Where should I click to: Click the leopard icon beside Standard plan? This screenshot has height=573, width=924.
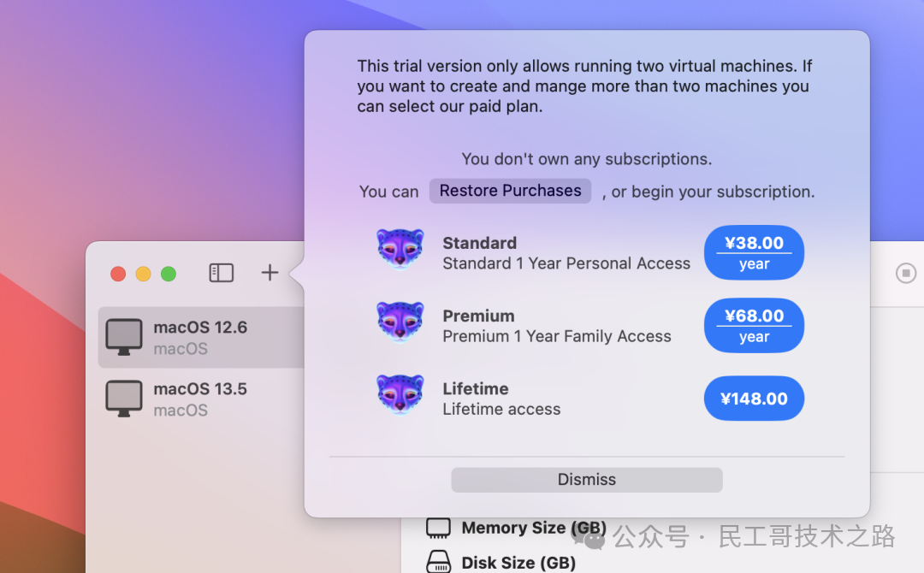coord(400,249)
